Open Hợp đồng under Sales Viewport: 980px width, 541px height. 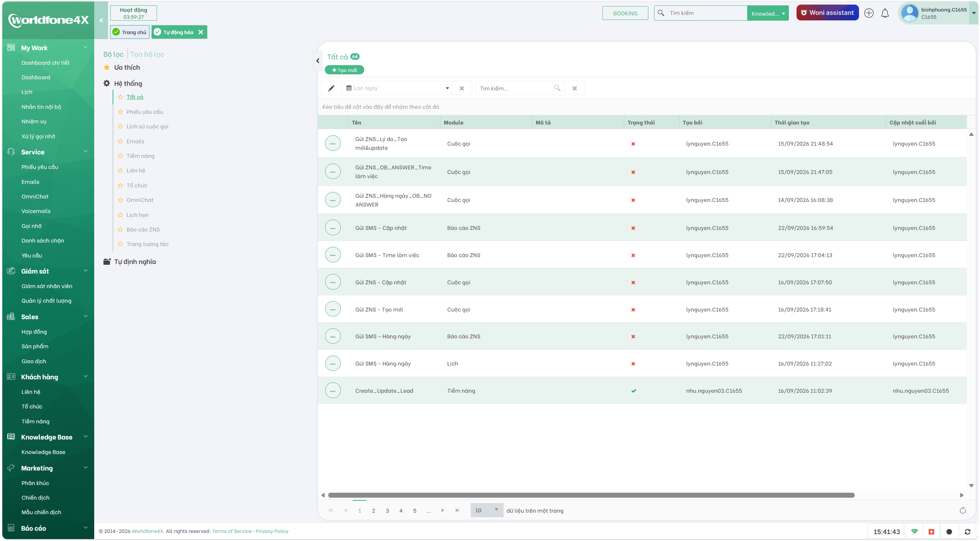pos(34,332)
